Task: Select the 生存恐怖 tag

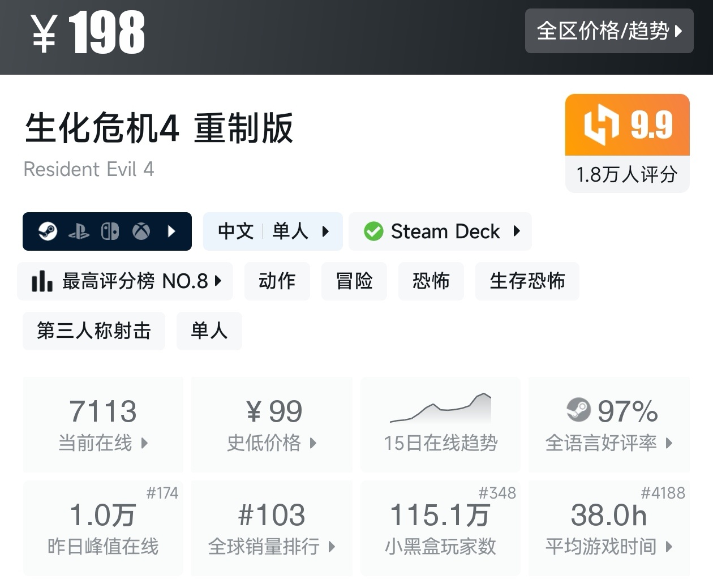Action: coord(527,281)
